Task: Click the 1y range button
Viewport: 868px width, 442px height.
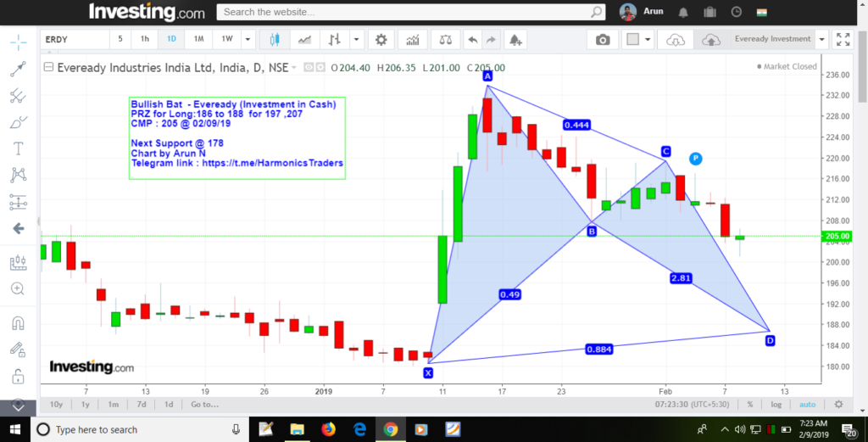Action: point(85,405)
